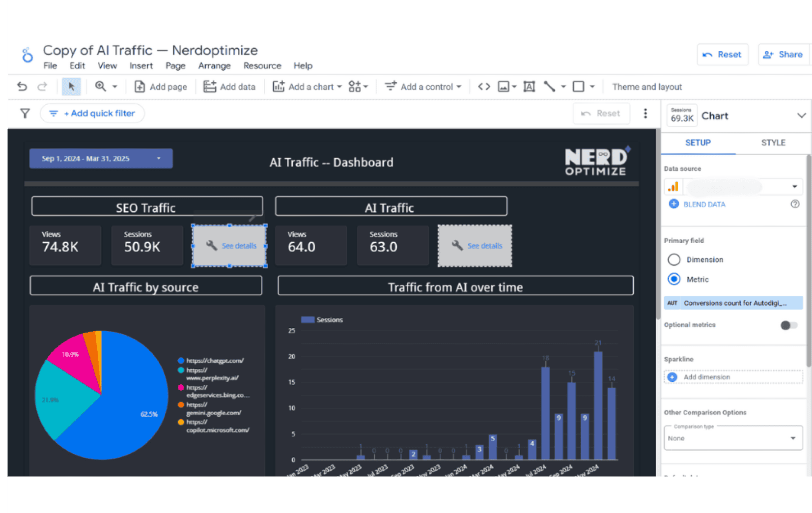Viewport: 812px width, 513px height.
Task: Open the Arrange menu
Action: pos(214,66)
